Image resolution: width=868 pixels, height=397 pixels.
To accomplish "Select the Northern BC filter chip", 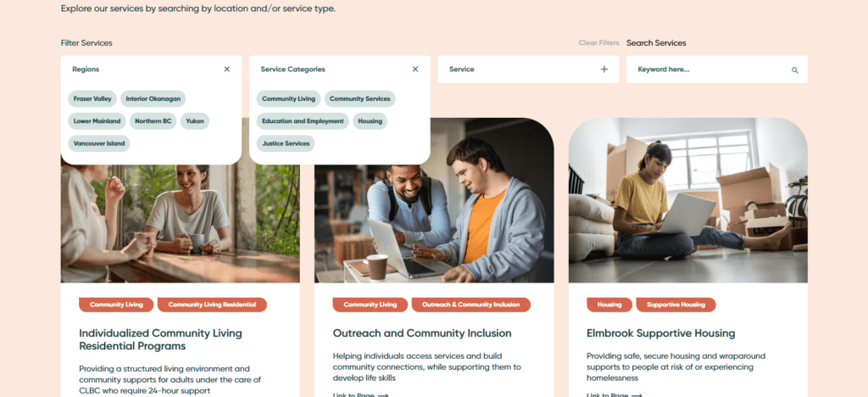I will pyautogui.click(x=153, y=121).
